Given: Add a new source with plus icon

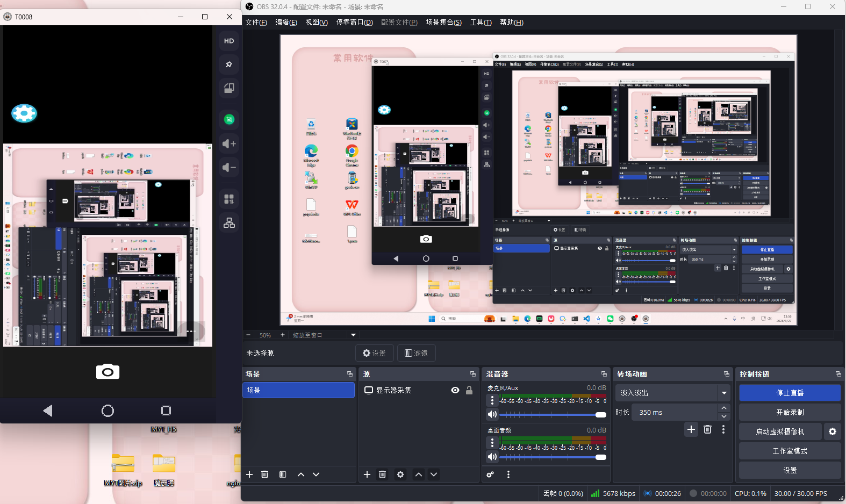Looking at the screenshot, I should click(367, 474).
